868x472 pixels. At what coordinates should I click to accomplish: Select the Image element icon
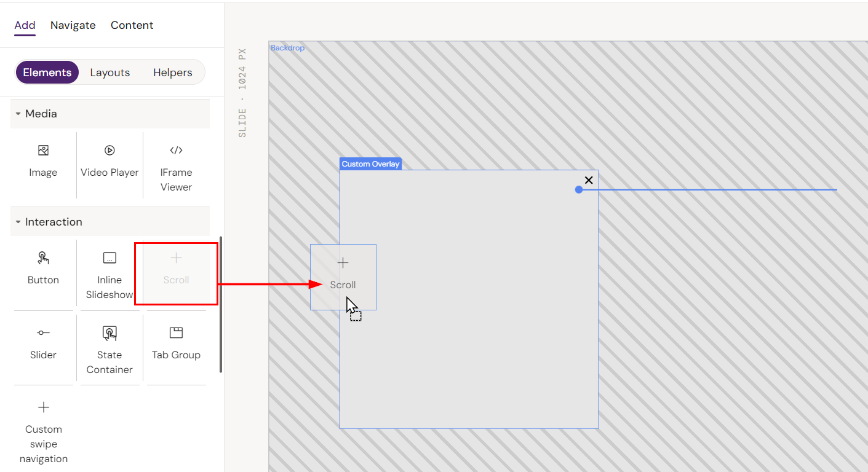(x=43, y=151)
